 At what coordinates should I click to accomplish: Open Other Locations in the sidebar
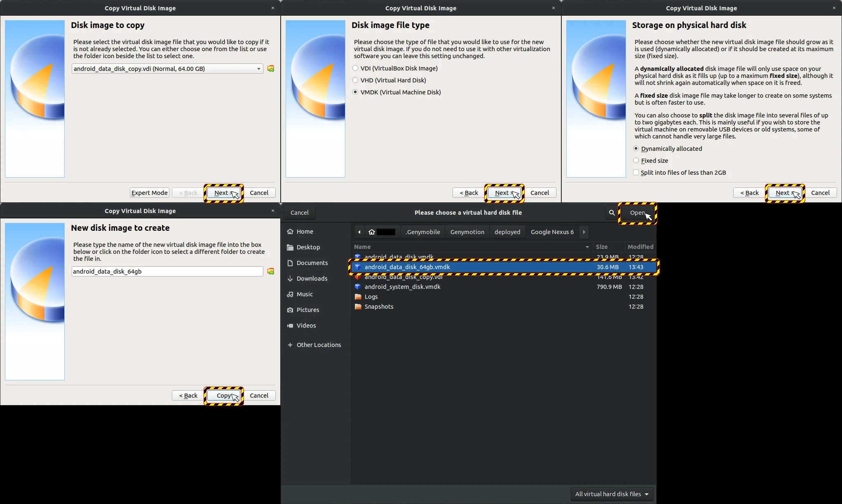pos(319,345)
